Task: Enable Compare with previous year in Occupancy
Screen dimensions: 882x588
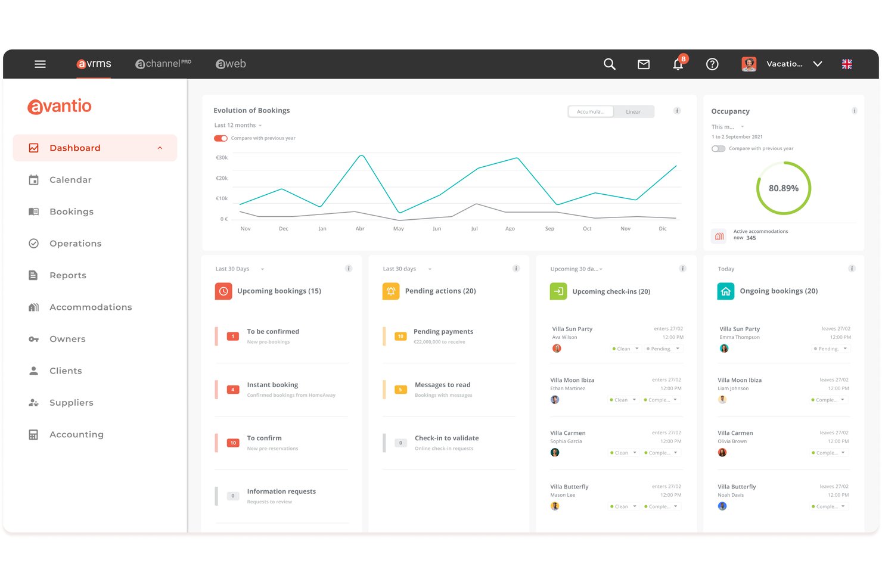Action: pos(719,148)
